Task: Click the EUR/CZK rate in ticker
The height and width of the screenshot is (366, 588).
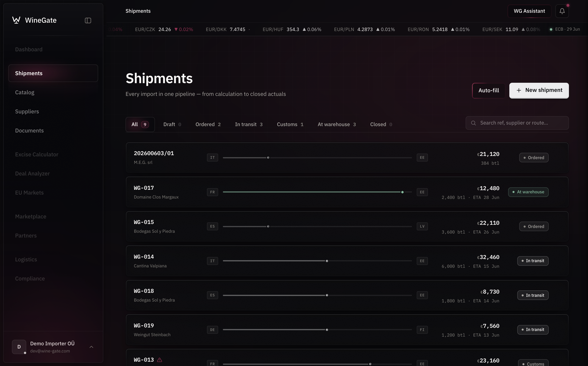Action: pos(164,29)
